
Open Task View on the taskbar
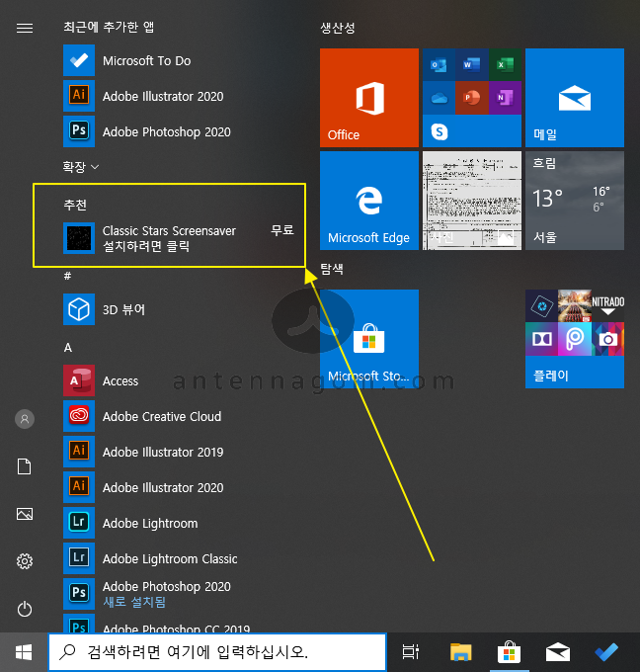pyautogui.click(x=411, y=652)
